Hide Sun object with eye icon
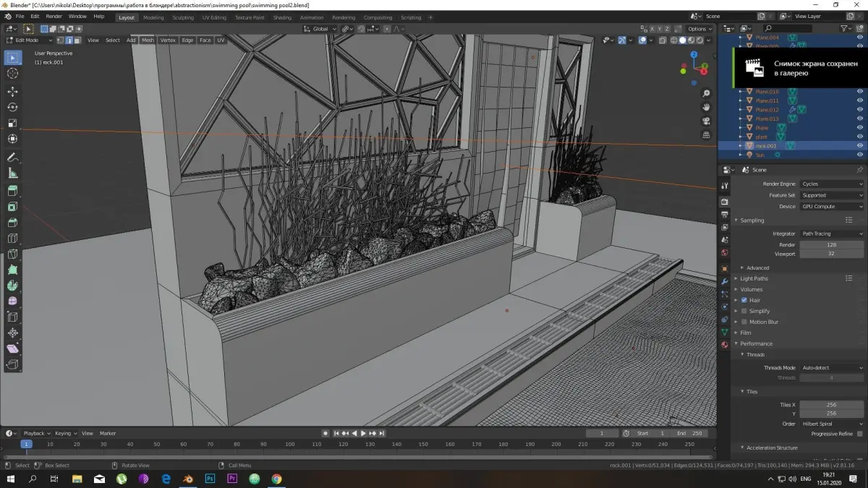Image resolution: width=868 pixels, height=488 pixels. pyautogui.click(x=860, y=155)
